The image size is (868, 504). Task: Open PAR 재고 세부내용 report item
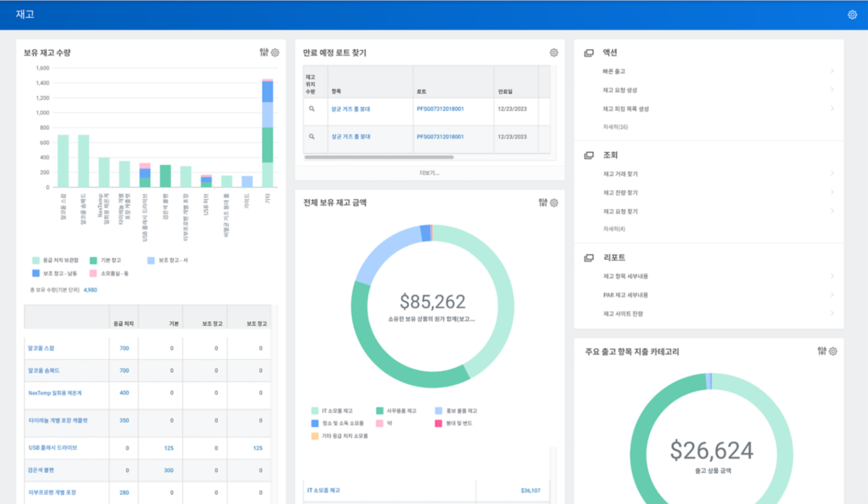point(625,295)
